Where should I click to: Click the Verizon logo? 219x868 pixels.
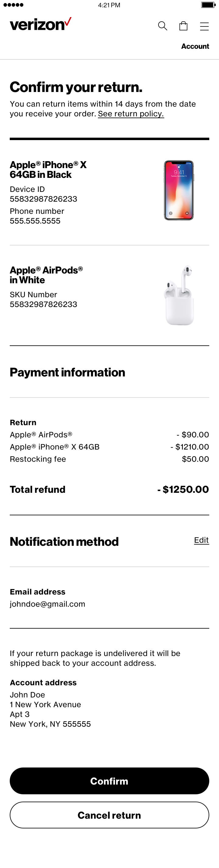coord(41,24)
